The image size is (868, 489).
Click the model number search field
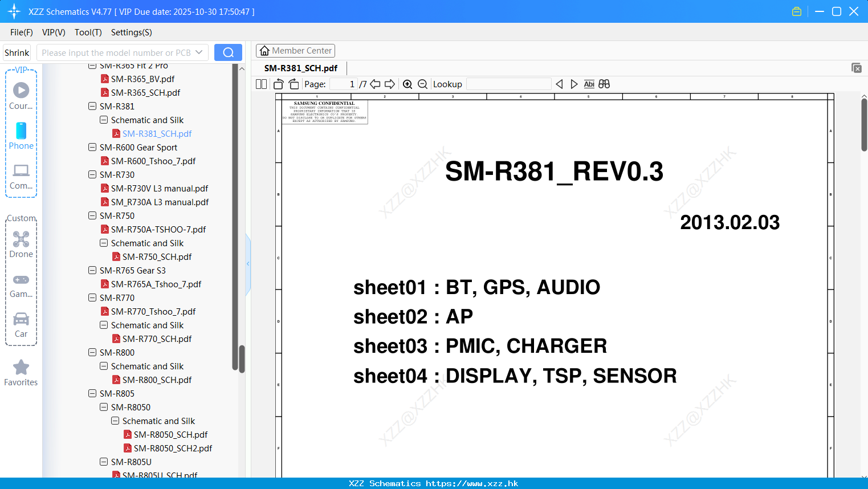pos(116,52)
